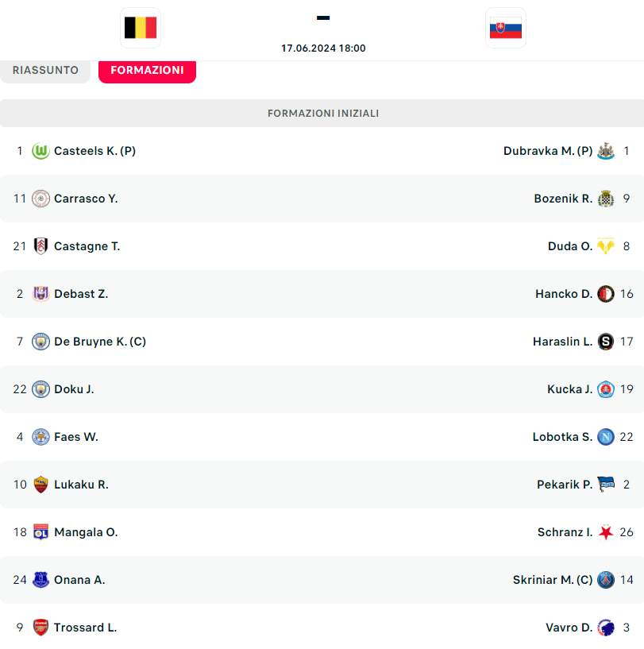The height and width of the screenshot is (649, 644).
Task: Select the Formazioni tab
Action: 147,70
